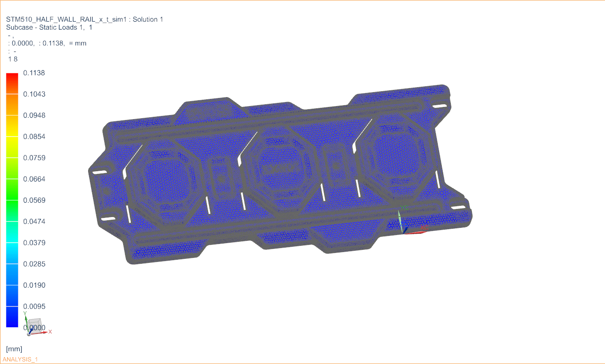The height and width of the screenshot is (364, 605).
Task: Select the cyan band of the color legend
Action: pos(12,243)
